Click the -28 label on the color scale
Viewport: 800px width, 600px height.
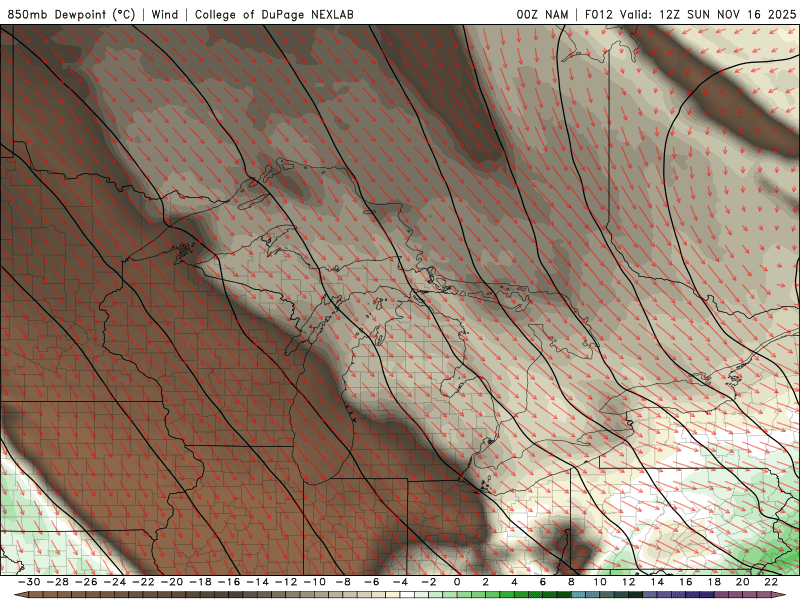(x=58, y=582)
